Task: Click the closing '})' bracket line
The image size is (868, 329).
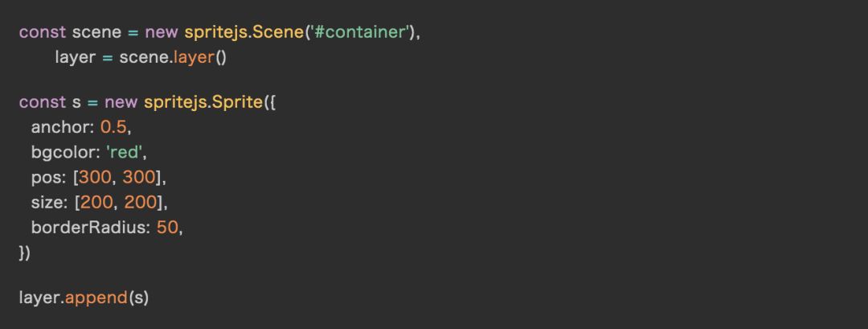Action: (24, 252)
